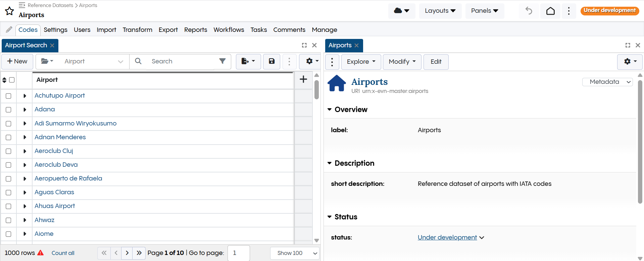View the row count warning icon
This screenshot has height=261, width=644.
click(x=41, y=253)
